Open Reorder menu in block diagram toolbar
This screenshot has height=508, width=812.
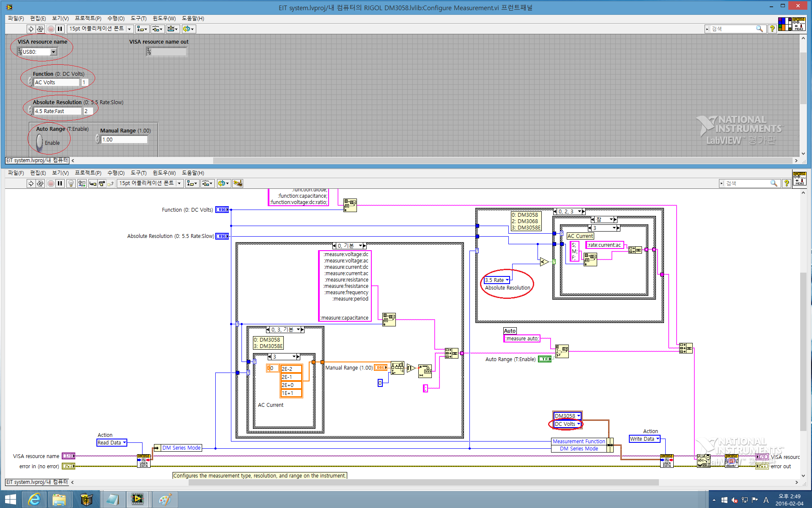click(223, 183)
